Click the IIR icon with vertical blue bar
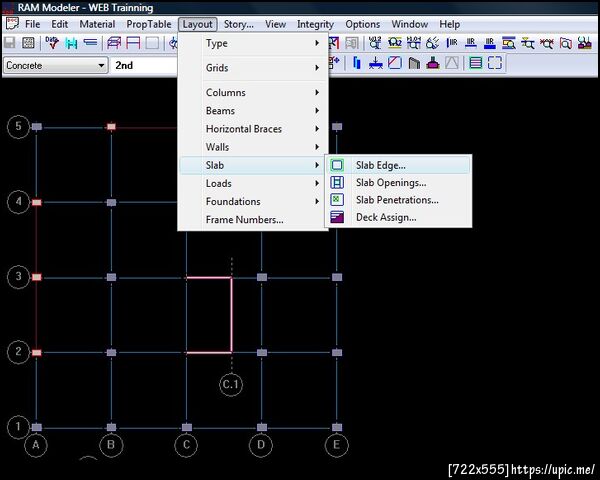Viewport: 600px width, 480px height. point(452,43)
